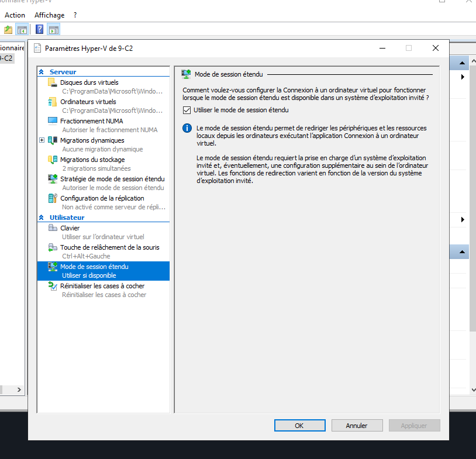476x459 pixels.
Task: Collapse the Utilisateur section
Action: click(42, 218)
